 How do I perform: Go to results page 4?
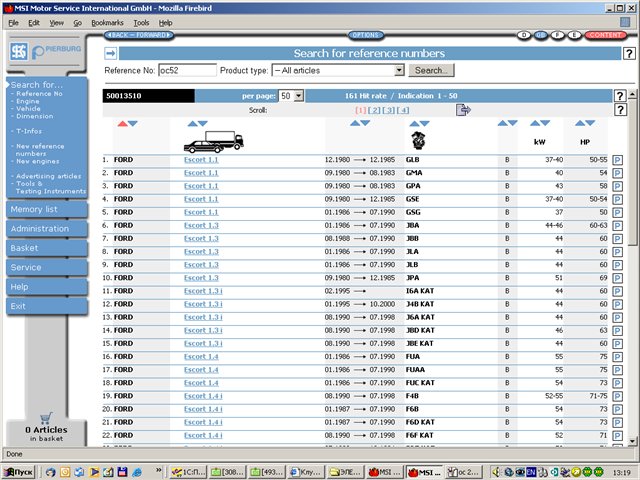[403, 110]
